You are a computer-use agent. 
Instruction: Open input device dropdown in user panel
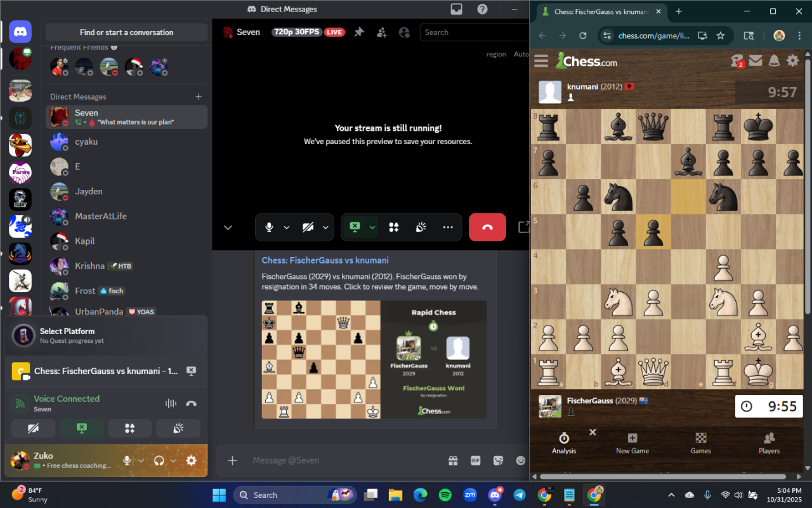[141, 460]
